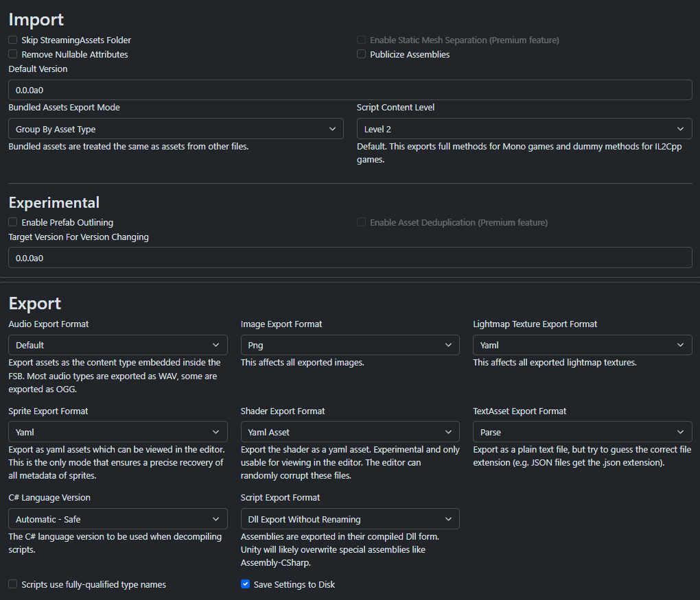Click the Save Settings to Disk label
This screenshot has width=700, height=600.
pos(294,584)
